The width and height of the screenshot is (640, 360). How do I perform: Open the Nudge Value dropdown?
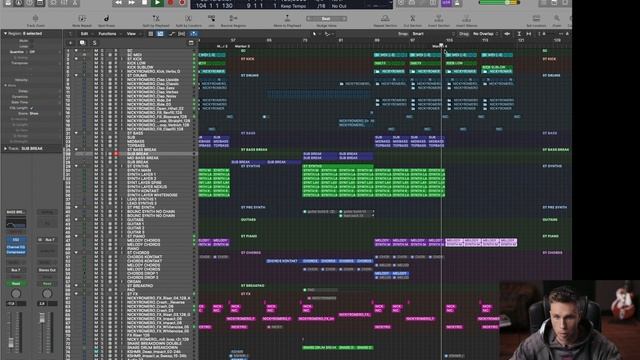326,19
